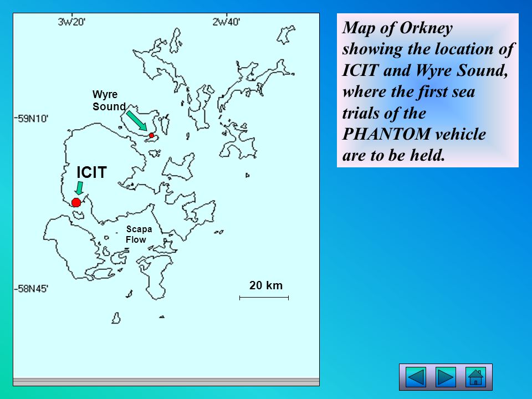This screenshot has width=532, height=399.
Task: Select the 'Wyre Sound' map label
Action: 109,100
